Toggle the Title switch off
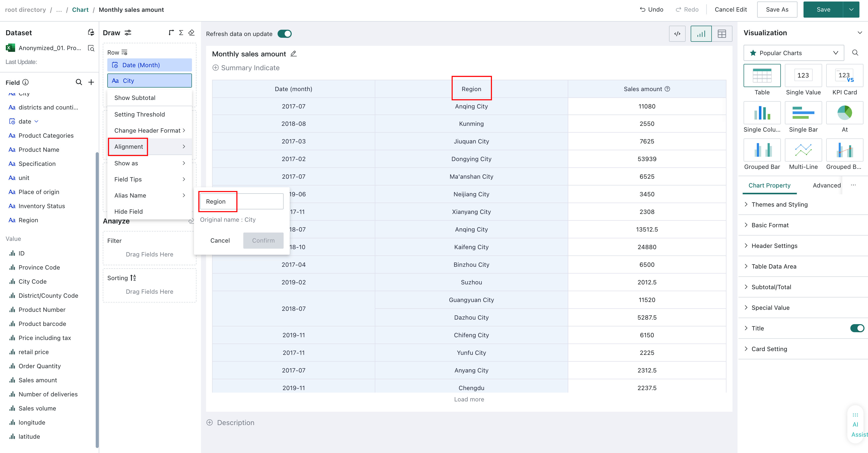Screen dimensions: 868x453 tap(857, 328)
